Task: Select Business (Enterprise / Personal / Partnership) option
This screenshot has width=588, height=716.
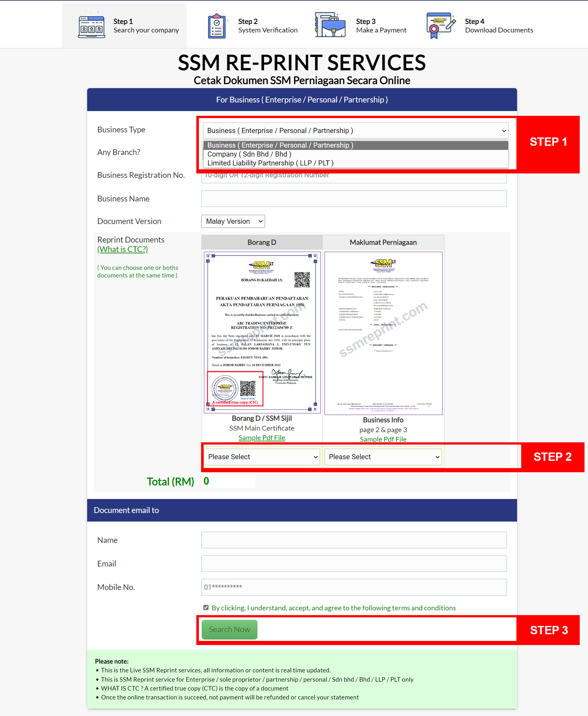Action: click(355, 145)
